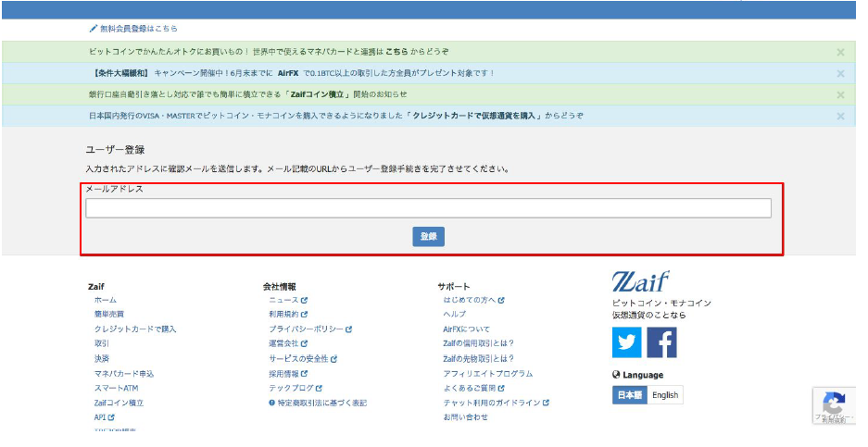Screen dimensions: 868x447
Task: Open Zaif Twitter page icon
Action: click(x=626, y=341)
